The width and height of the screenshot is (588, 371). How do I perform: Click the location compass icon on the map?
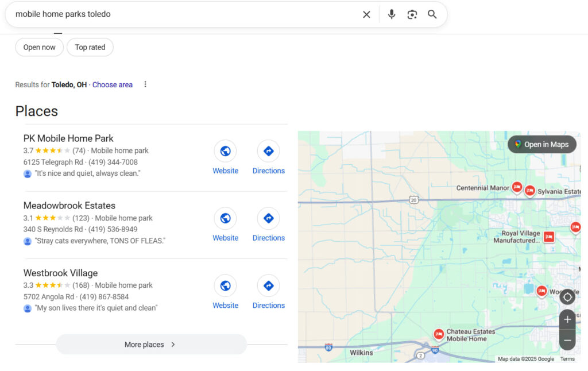(x=567, y=297)
